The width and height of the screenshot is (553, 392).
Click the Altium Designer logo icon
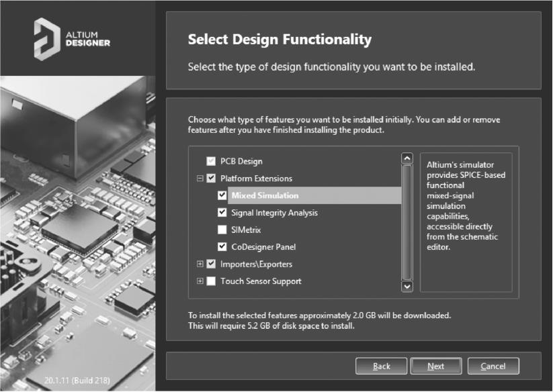47,38
